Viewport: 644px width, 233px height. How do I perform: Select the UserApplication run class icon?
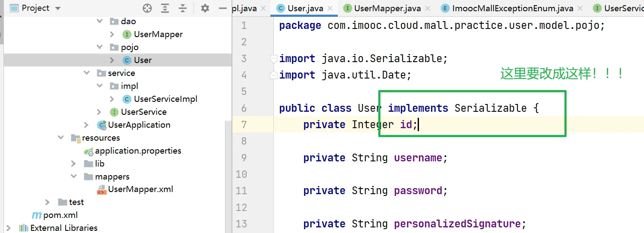click(102, 125)
